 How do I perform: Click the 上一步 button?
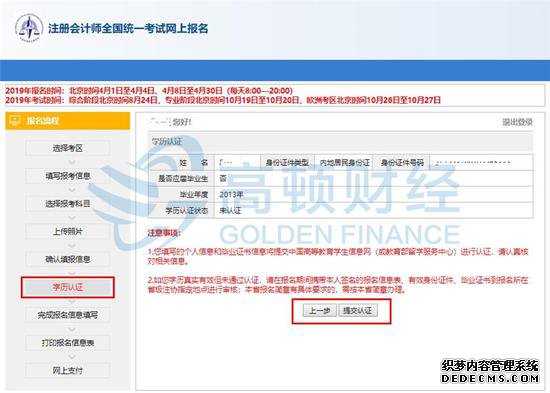coord(320,311)
